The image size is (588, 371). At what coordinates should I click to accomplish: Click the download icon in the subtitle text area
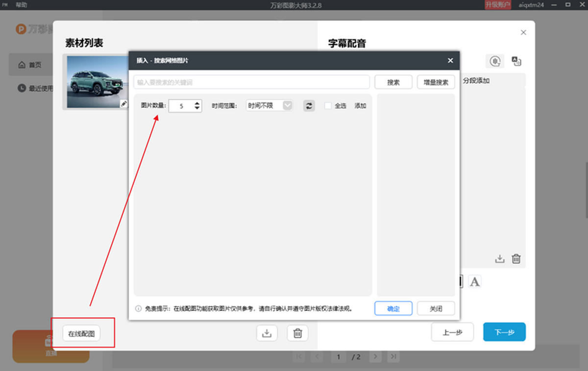coord(500,259)
